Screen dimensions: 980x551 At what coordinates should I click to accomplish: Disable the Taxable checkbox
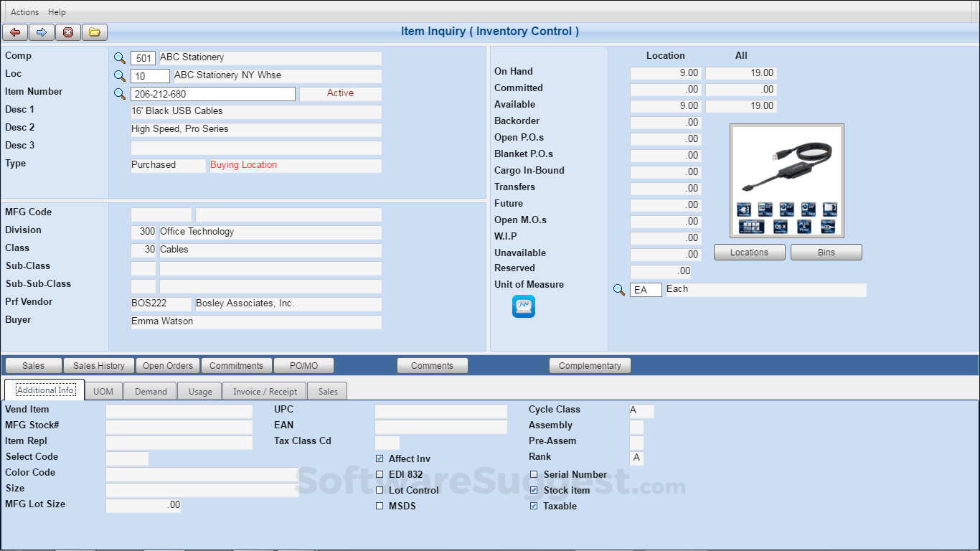534,506
